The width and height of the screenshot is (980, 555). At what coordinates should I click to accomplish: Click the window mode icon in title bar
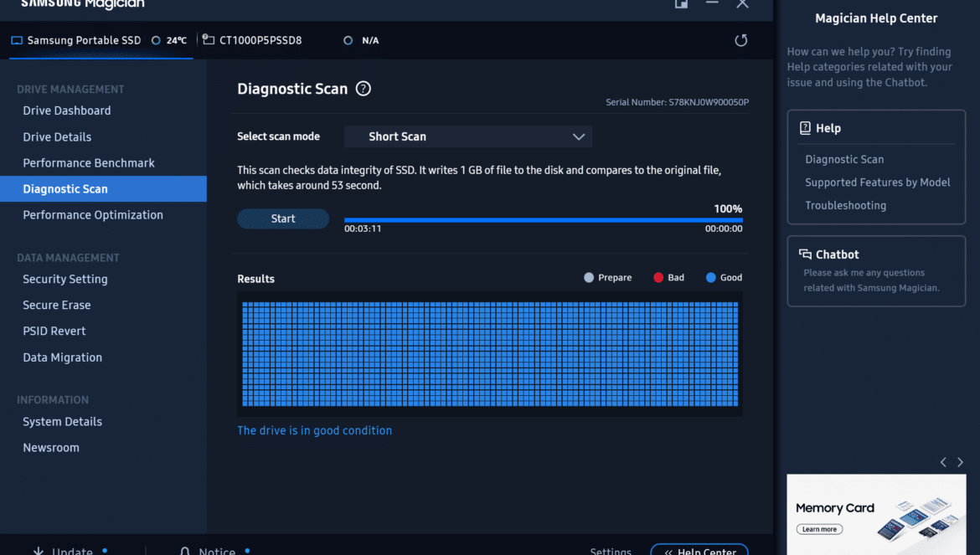pos(681,3)
